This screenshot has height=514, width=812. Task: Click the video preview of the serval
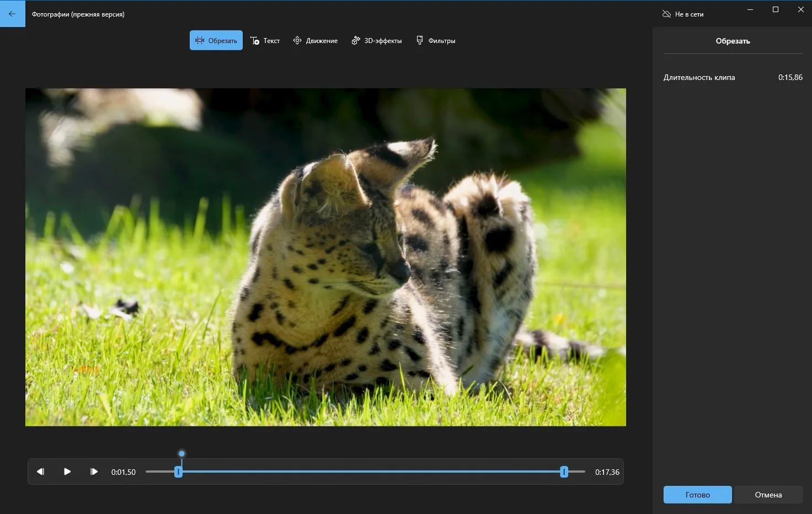coord(325,257)
